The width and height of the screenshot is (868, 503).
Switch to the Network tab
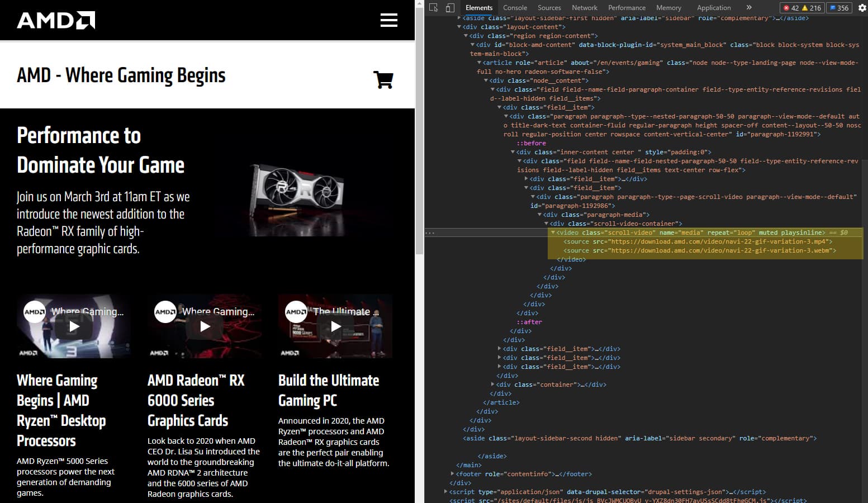click(x=585, y=8)
